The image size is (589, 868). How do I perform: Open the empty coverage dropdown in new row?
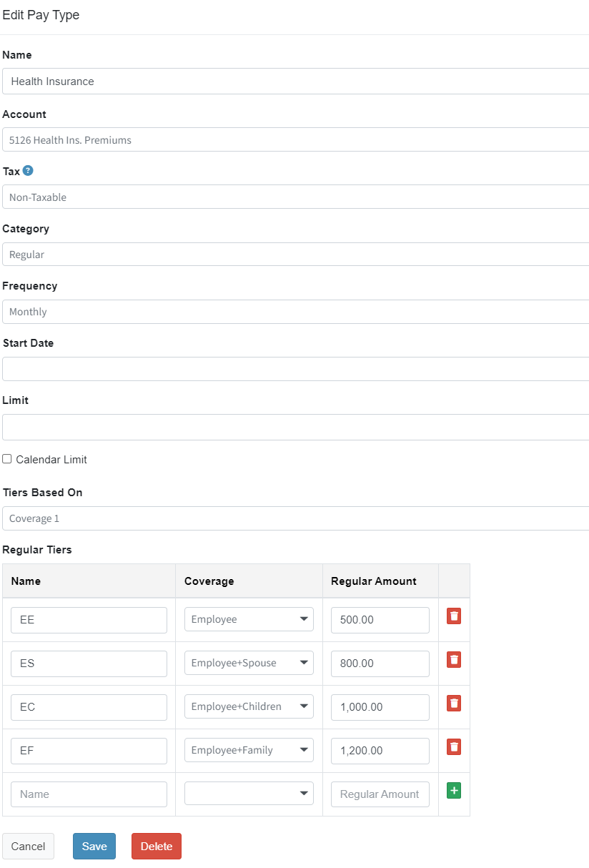pyautogui.click(x=249, y=794)
